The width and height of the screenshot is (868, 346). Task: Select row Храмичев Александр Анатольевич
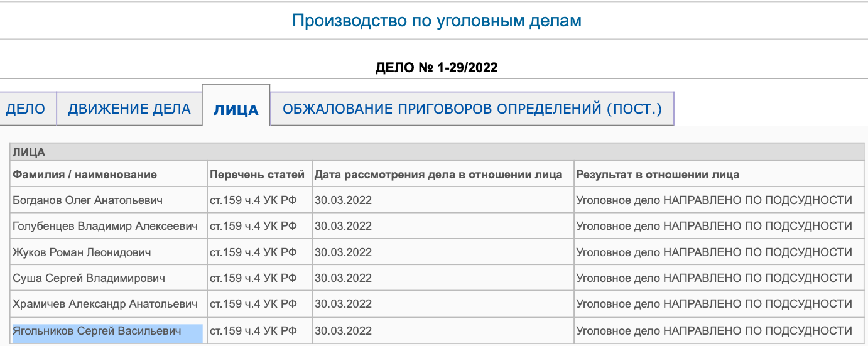tap(105, 305)
